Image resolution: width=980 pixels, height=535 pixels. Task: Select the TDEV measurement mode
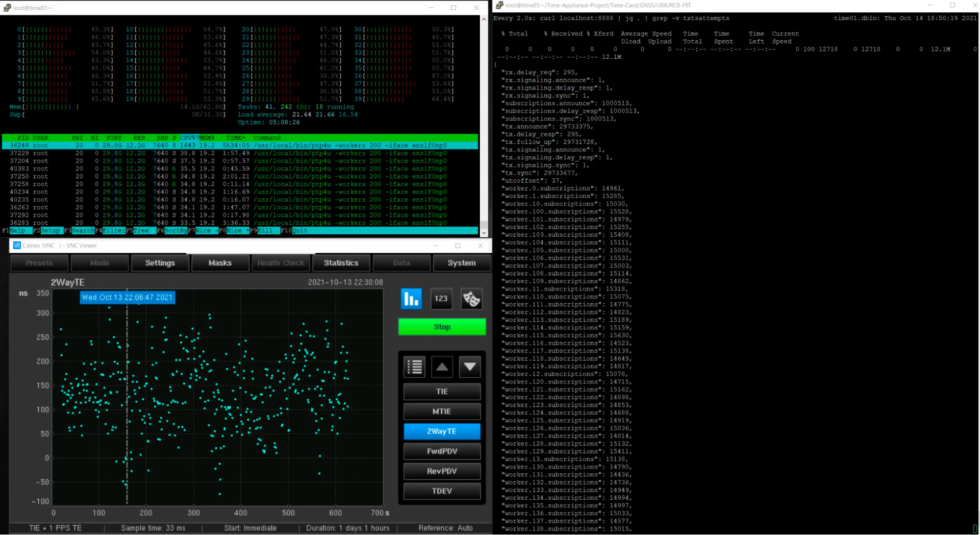(x=442, y=491)
